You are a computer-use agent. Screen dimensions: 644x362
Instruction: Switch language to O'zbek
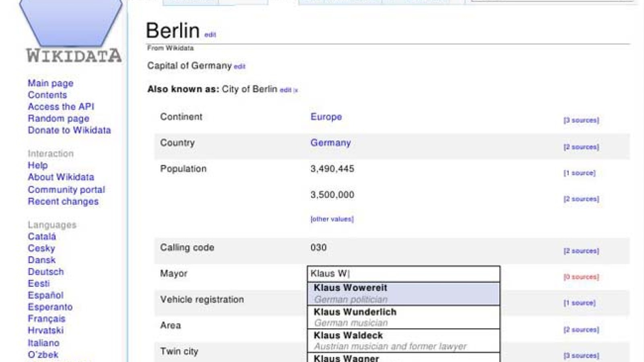(43, 355)
